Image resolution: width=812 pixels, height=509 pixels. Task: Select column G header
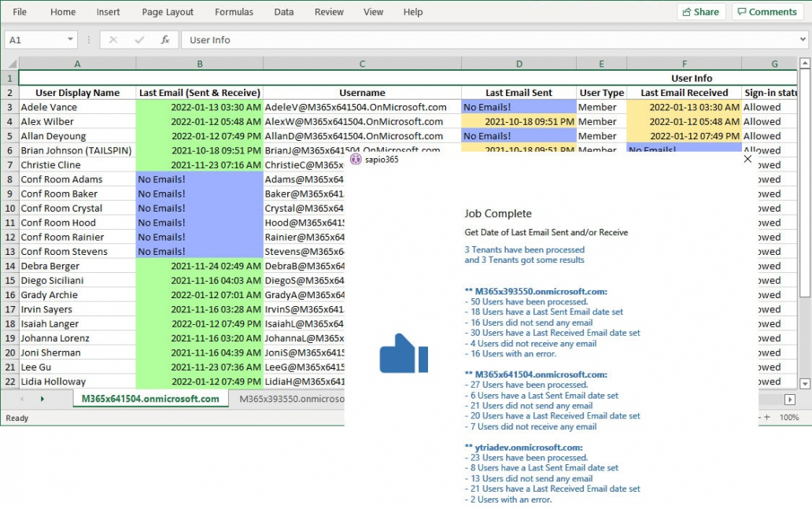pos(770,64)
